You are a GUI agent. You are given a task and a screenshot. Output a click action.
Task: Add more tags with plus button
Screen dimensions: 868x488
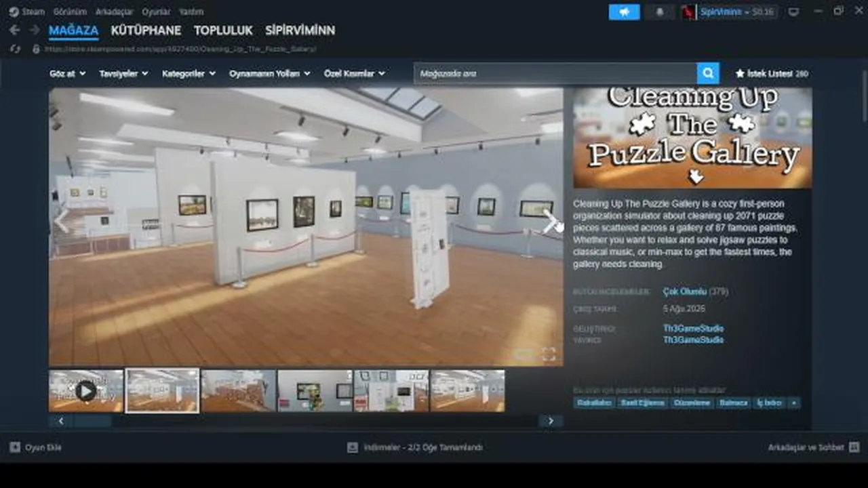[x=793, y=403]
